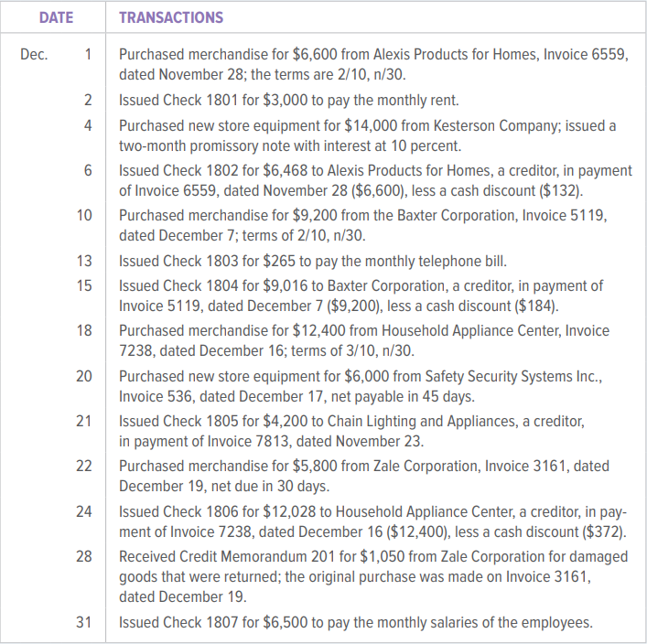Click the line mentioning cash discount ($184)

coord(339,306)
